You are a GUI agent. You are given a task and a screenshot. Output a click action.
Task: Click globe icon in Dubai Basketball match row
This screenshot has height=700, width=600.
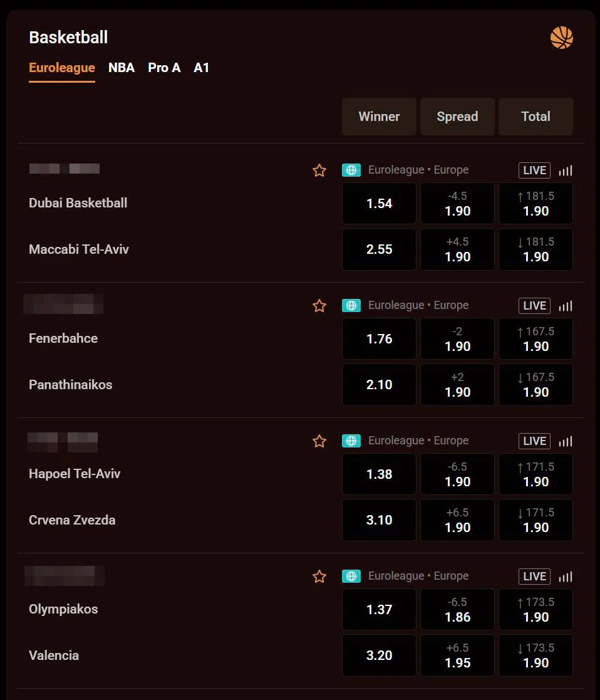351,170
